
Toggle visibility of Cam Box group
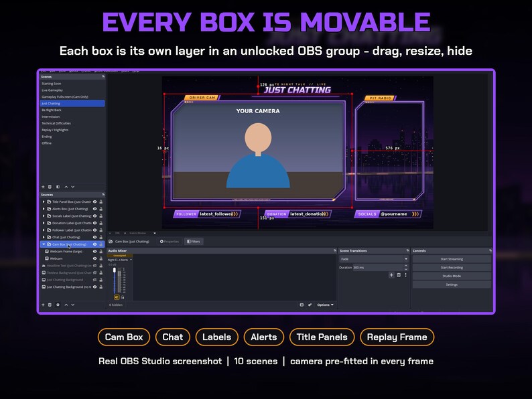pyautogui.click(x=95, y=244)
